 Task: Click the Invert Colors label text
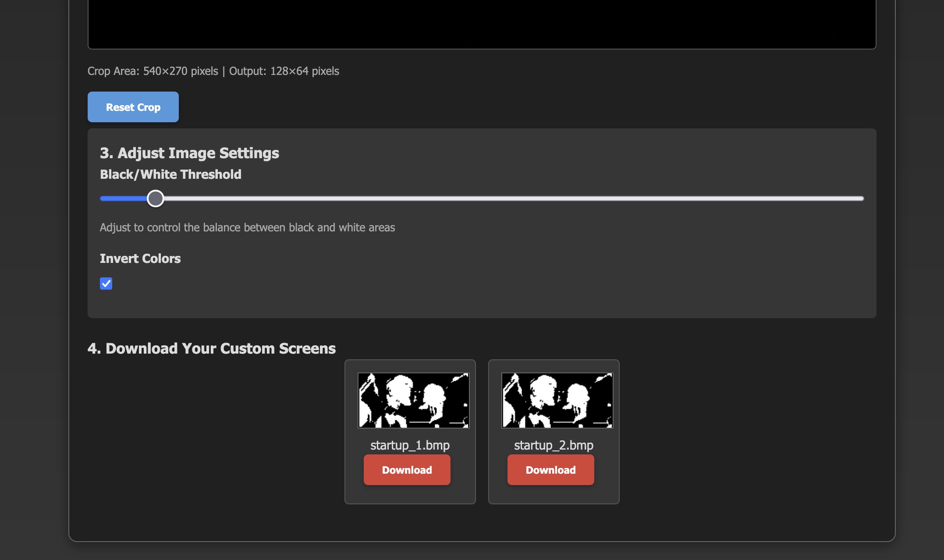[140, 259]
